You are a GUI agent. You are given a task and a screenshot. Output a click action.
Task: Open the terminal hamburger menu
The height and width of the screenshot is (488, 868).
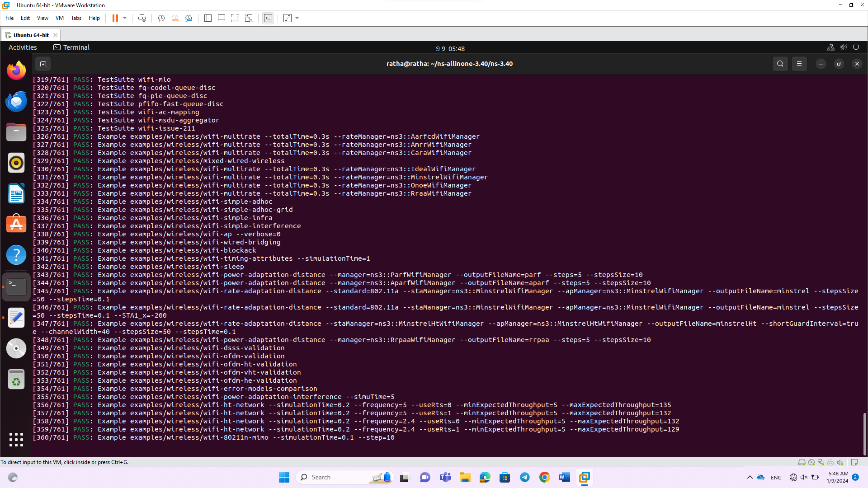799,64
